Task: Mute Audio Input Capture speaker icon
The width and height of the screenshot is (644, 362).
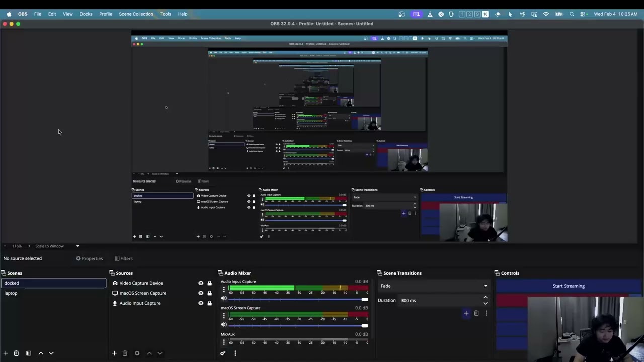Action: [x=224, y=299]
